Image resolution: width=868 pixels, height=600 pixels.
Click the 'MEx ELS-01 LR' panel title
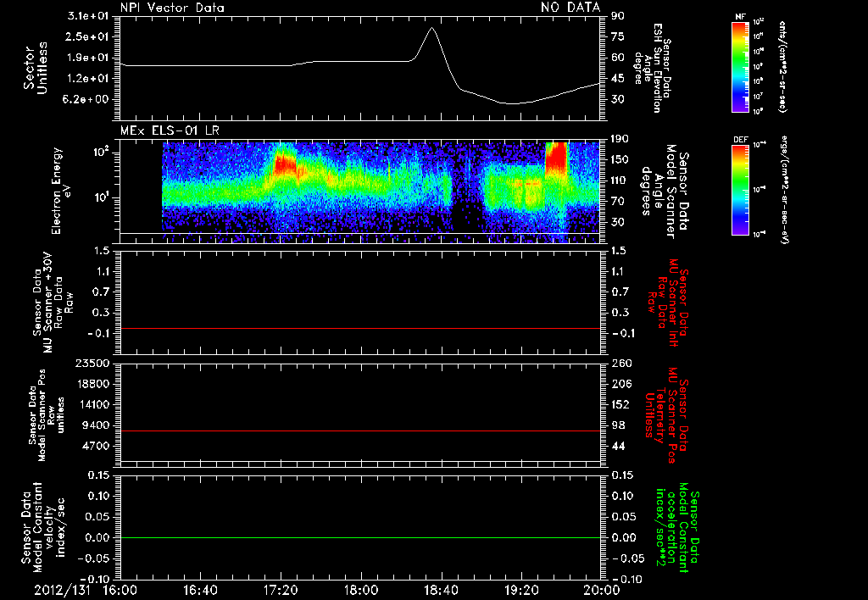[x=170, y=131]
